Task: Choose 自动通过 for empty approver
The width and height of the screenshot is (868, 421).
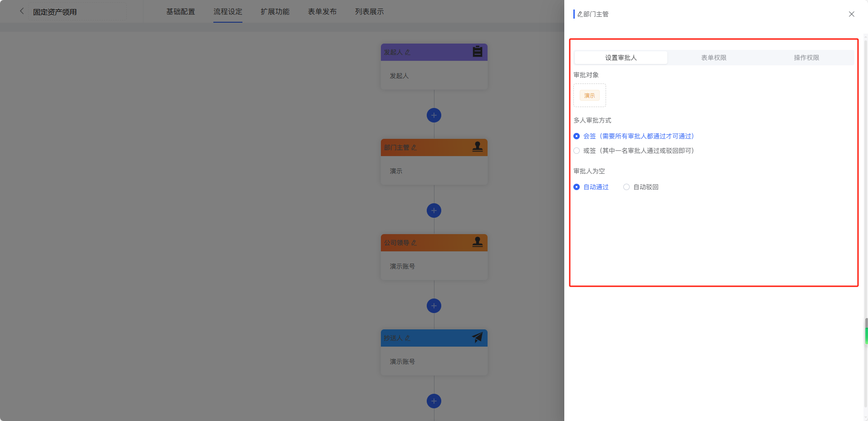Action: coord(577,187)
